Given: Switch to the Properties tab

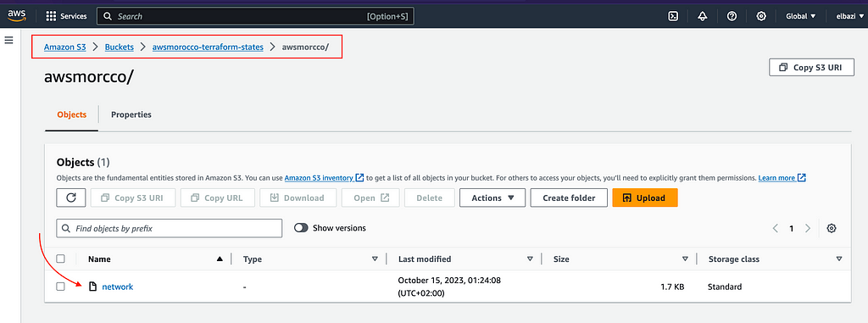Looking at the screenshot, I should [x=131, y=114].
